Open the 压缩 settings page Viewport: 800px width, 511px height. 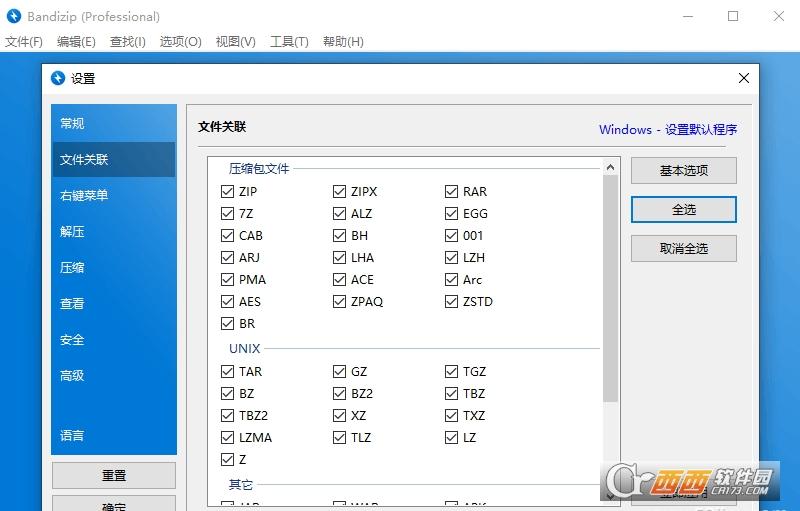114,268
